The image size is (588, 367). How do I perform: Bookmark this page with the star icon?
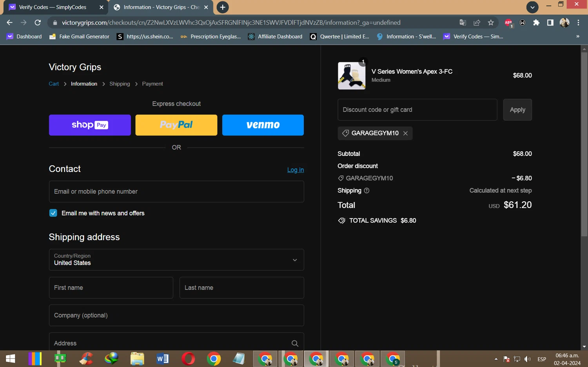[491, 23]
